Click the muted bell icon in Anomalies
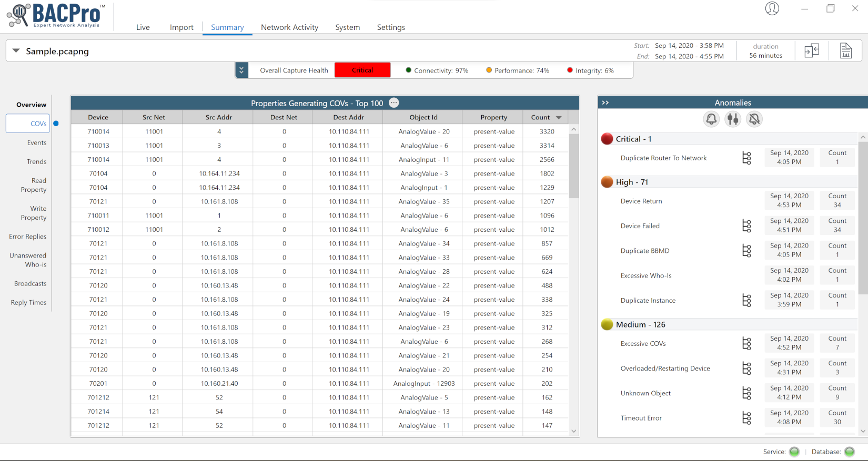Screen dimensions: 868x461 click(x=754, y=119)
